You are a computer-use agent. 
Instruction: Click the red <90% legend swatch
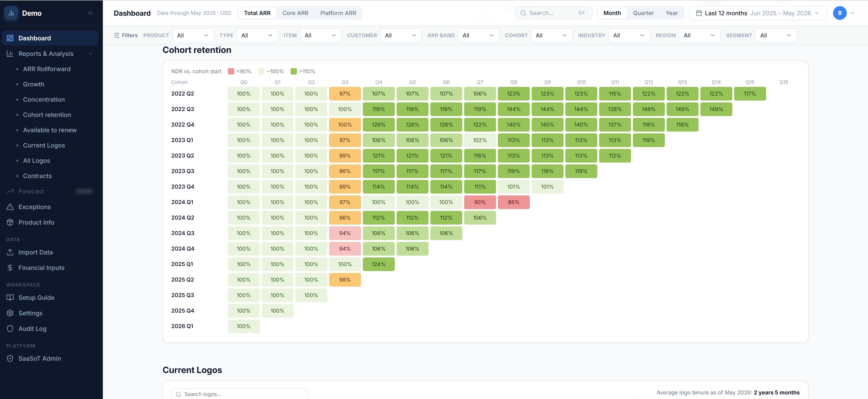231,71
